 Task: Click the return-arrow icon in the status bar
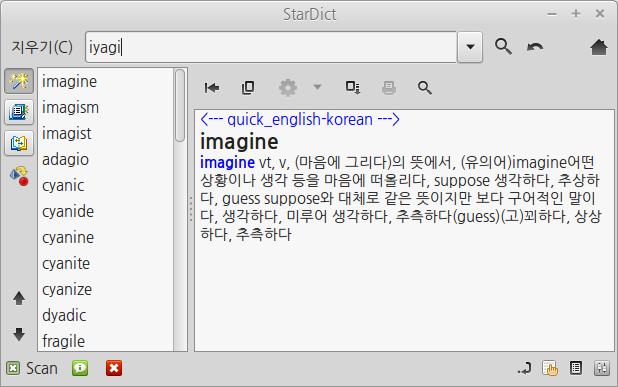(x=525, y=368)
